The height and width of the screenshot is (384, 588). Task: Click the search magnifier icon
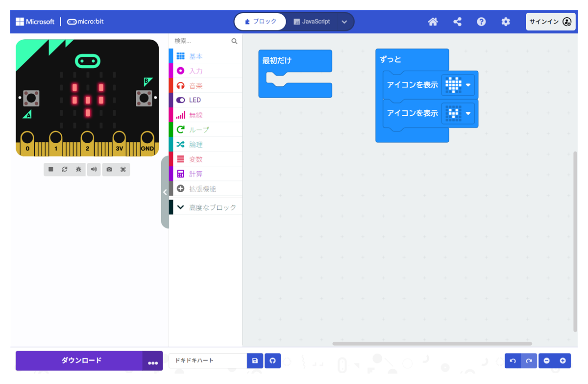(x=234, y=41)
